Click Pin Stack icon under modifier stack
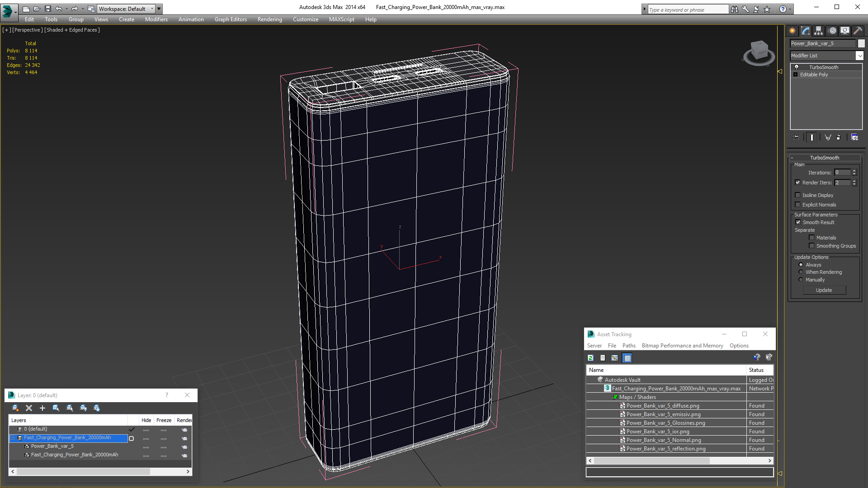 [x=796, y=137]
